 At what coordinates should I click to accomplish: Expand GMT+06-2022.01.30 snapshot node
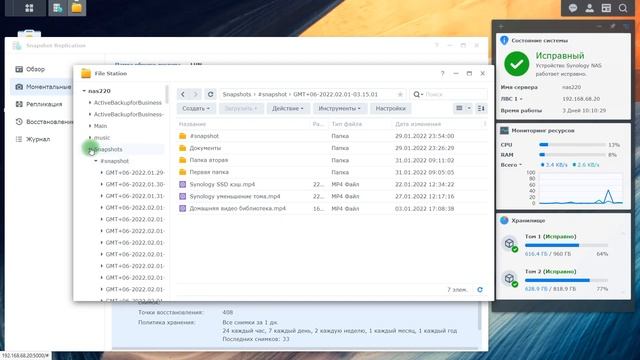tap(102, 184)
